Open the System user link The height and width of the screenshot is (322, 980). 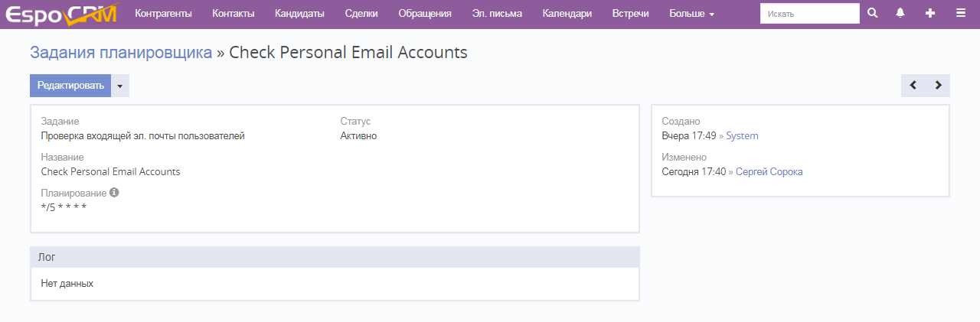(x=742, y=136)
